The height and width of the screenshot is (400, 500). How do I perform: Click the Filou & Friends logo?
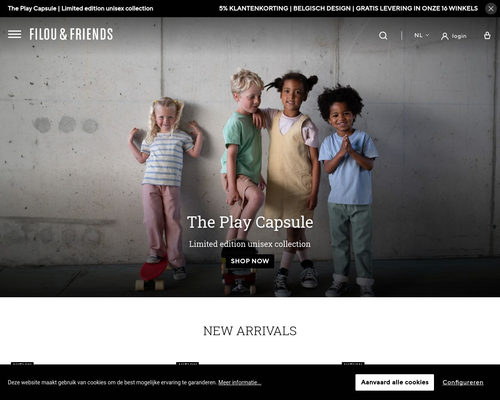click(71, 34)
